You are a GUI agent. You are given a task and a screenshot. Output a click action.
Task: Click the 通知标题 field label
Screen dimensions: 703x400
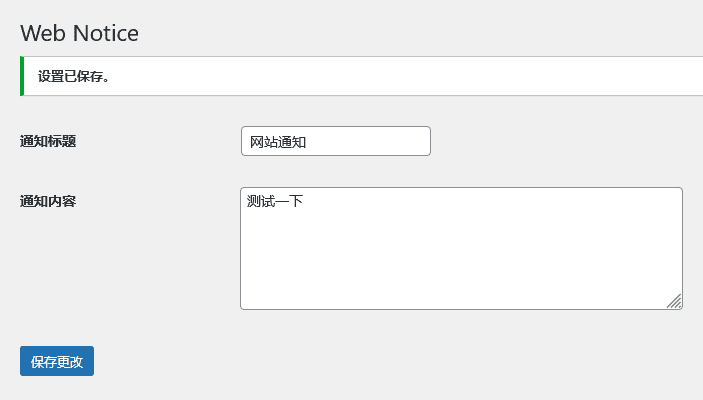tap(48, 141)
